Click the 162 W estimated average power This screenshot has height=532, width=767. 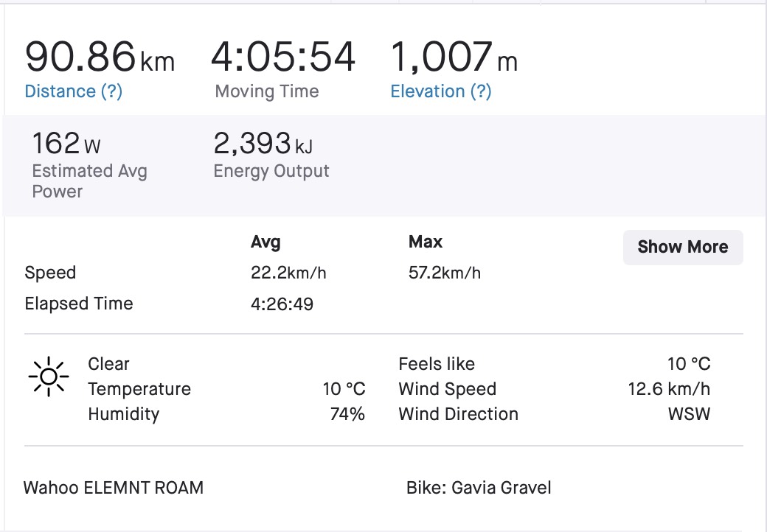coord(66,143)
